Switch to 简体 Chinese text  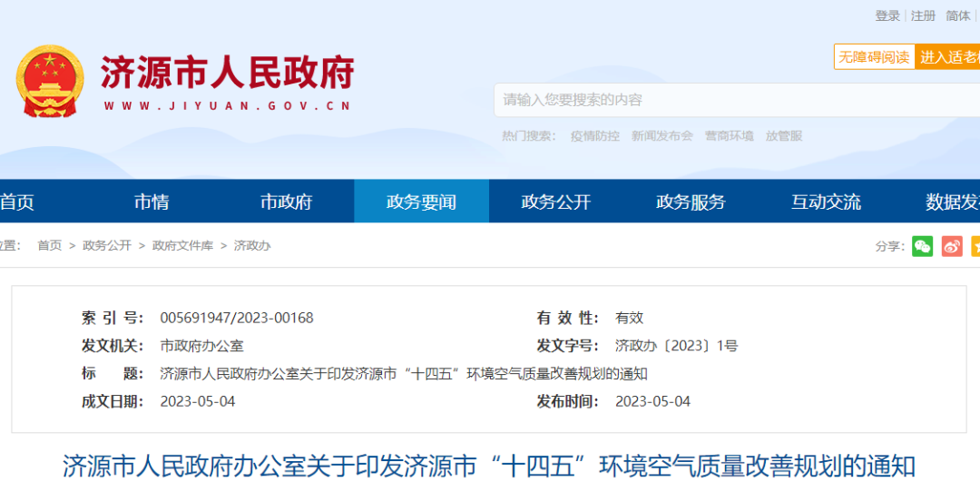957,15
